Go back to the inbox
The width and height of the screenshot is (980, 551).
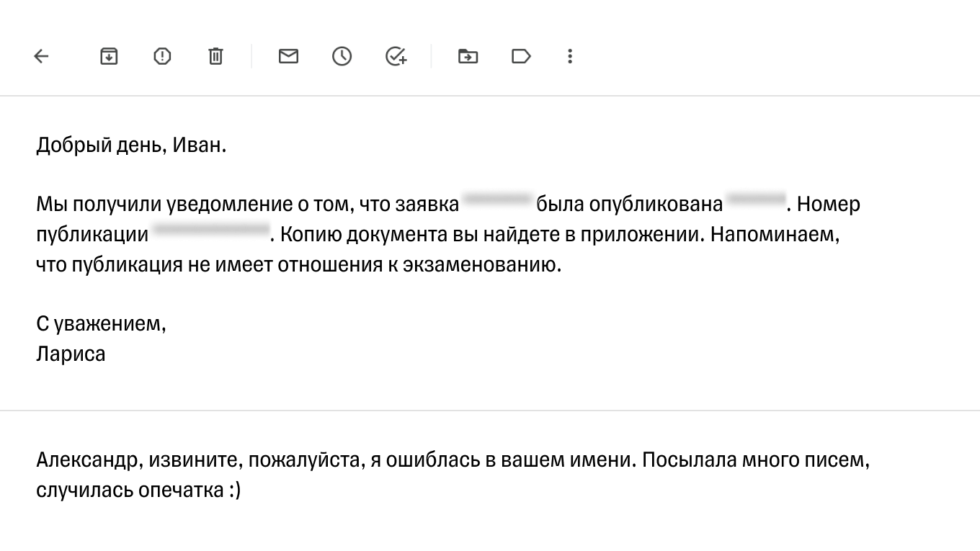41,56
